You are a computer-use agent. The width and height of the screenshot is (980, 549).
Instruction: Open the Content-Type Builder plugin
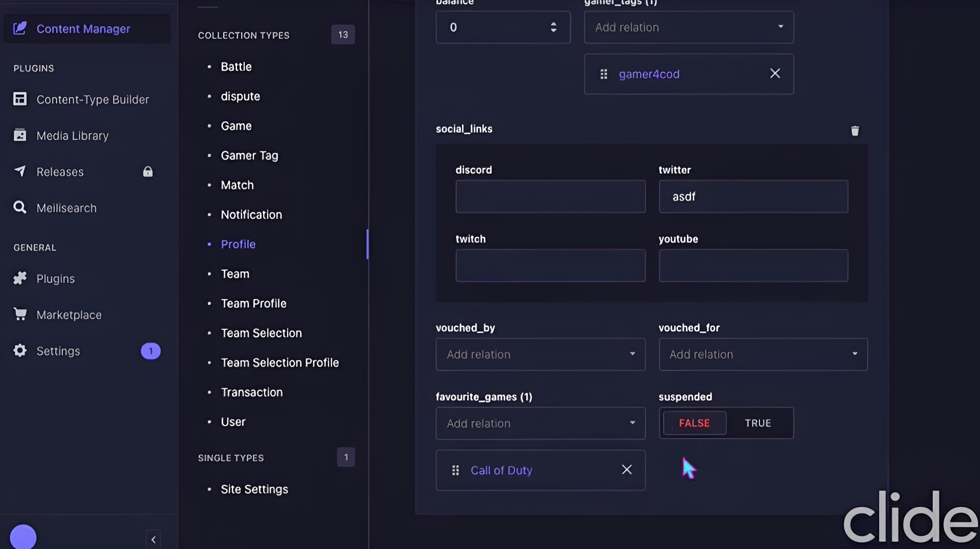(92, 99)
